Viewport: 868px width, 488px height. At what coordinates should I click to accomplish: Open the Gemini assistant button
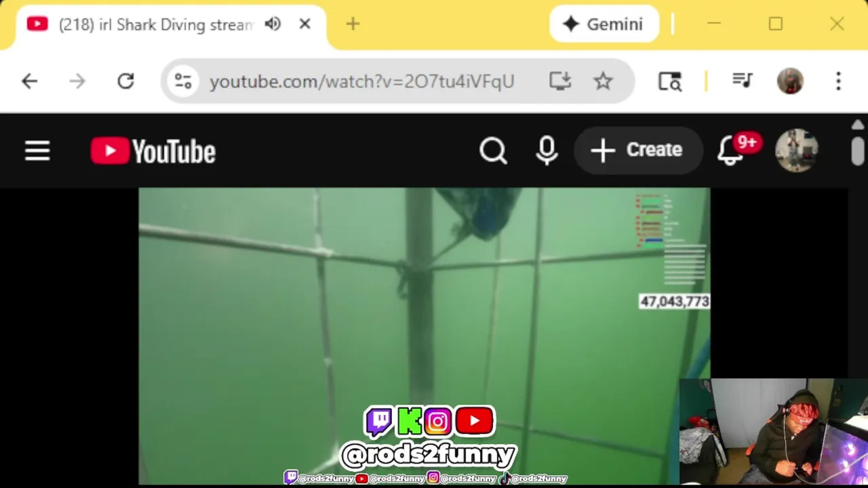(604, 24)
